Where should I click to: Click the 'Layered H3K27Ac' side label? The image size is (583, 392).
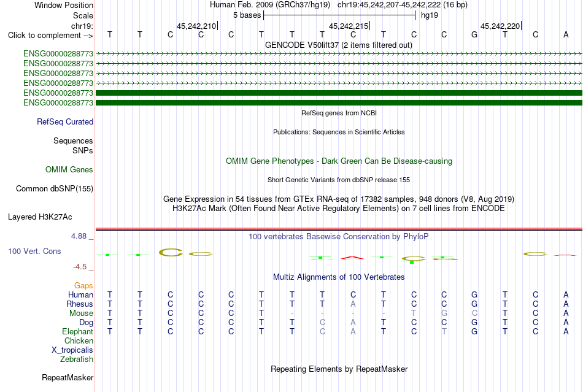point(40,217)
